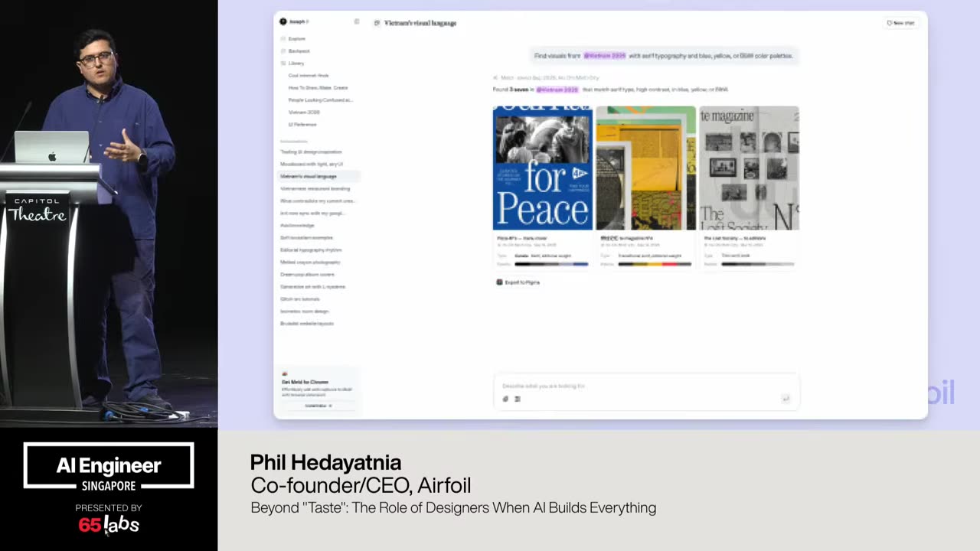The image size is (980, 551).
Task: Click Export to Figma button
Action: pos(518,282)
